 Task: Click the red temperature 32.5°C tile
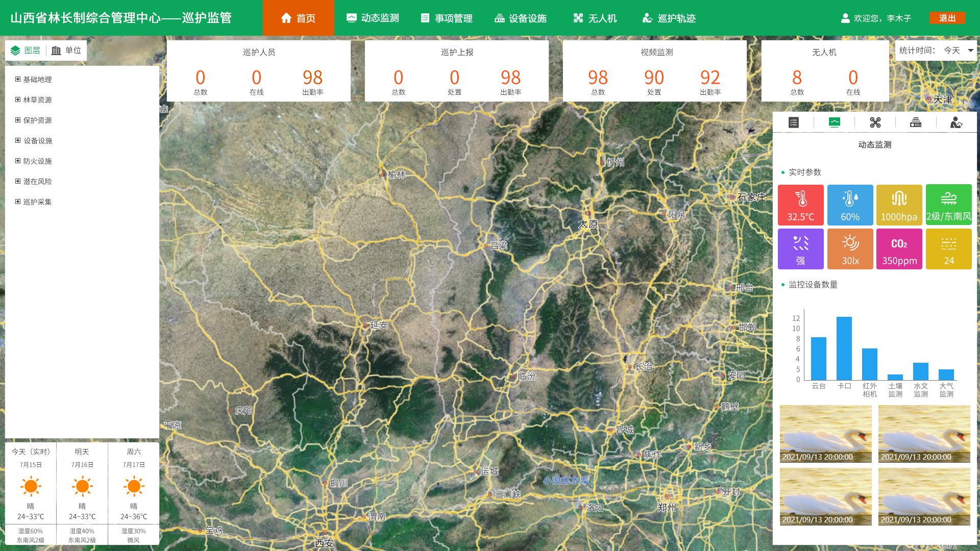[x=800, y=205]
